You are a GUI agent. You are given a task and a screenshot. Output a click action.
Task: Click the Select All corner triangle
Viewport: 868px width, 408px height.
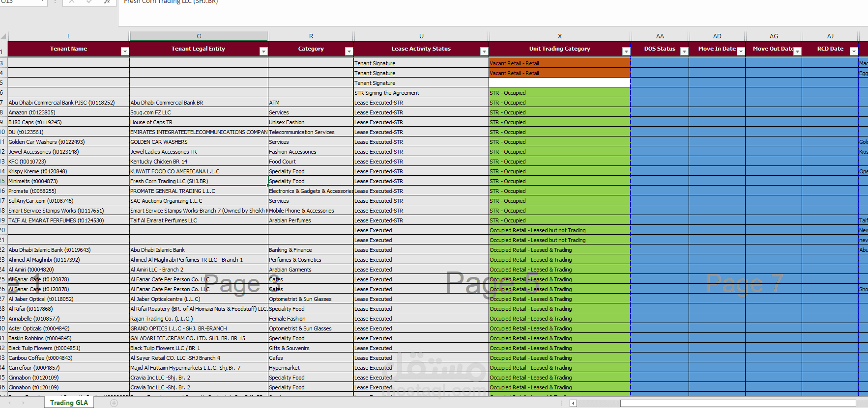coord(3,36)
